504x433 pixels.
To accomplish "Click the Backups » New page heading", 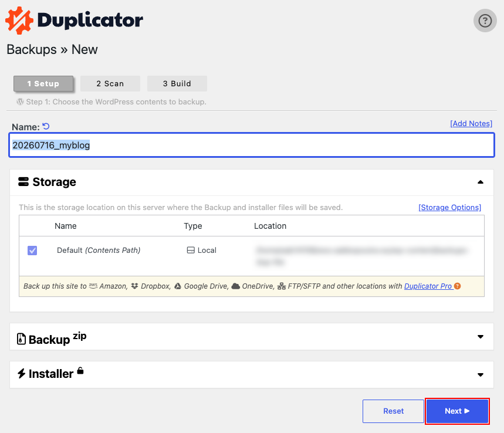I will point(52,49).
